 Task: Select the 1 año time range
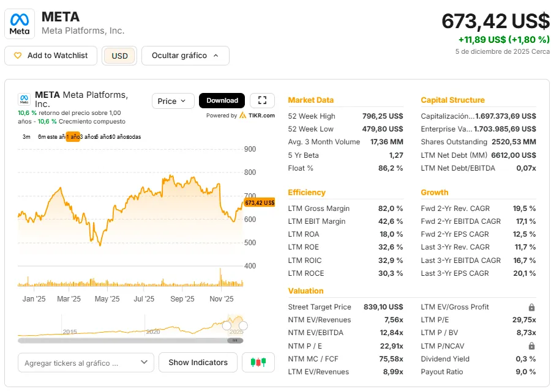click(x=73, y=137)
